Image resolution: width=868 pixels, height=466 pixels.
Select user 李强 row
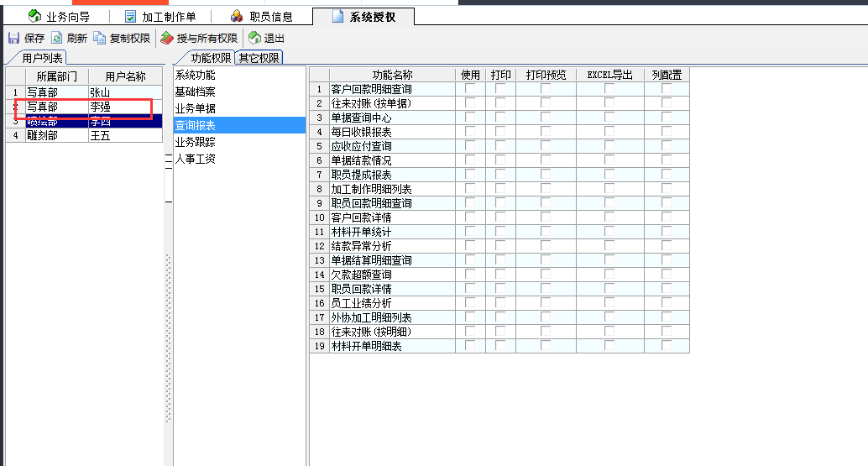(84, 107)
